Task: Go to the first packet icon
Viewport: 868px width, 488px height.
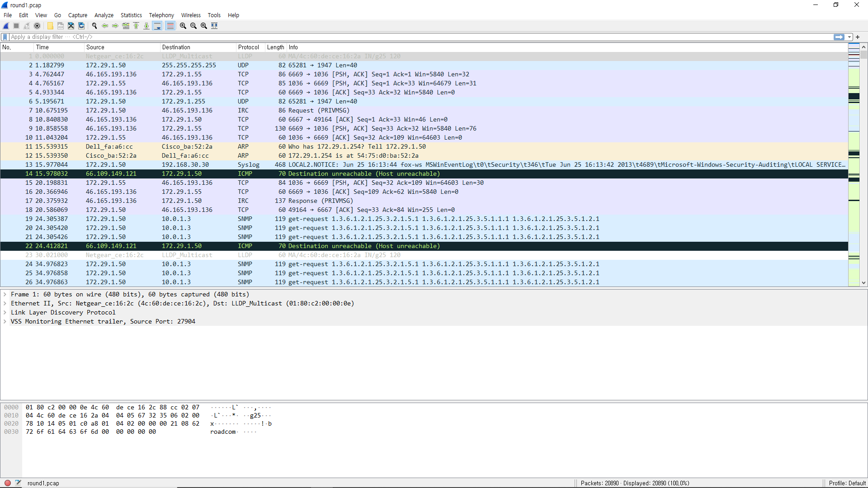Action: pyautogui.click(x=136, y=26)
